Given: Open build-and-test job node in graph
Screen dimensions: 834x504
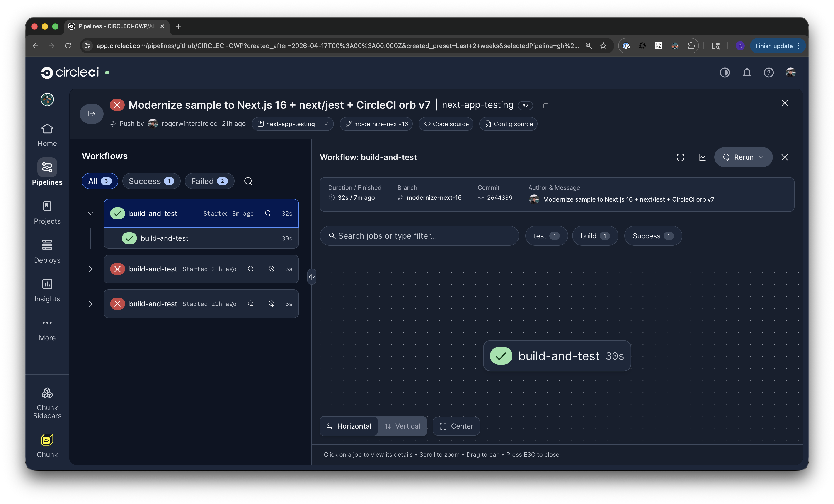Looking at the screenshot, I should (557, 356).
